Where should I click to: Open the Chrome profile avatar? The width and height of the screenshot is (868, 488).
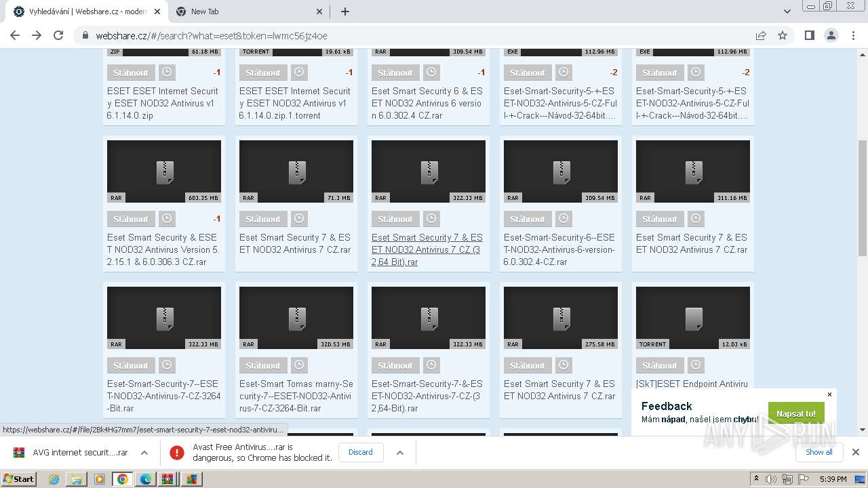pos(831,35)
